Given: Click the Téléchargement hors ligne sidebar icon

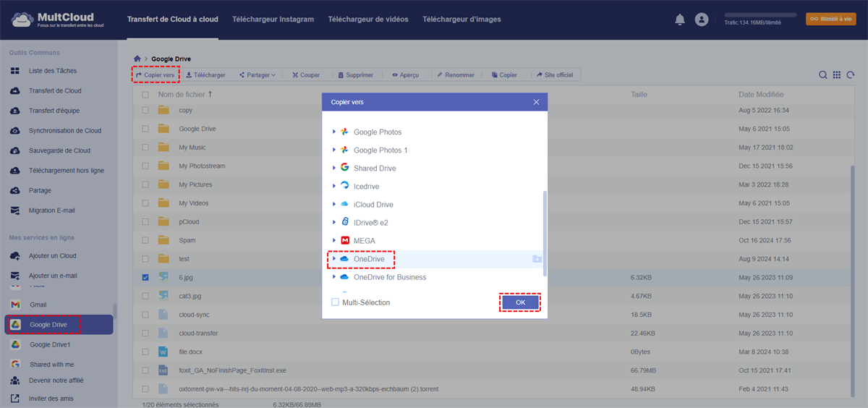Looking at the screenshot, I should (15, 171).
